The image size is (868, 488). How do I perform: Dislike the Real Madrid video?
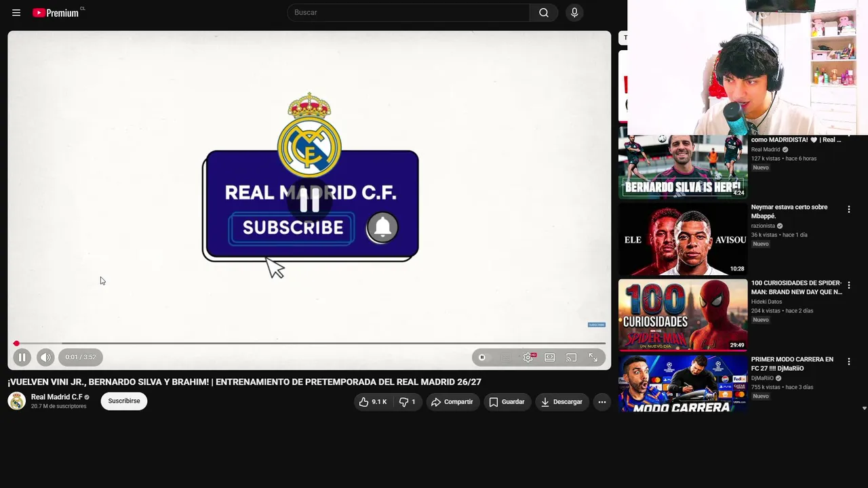tap(407, 402)
